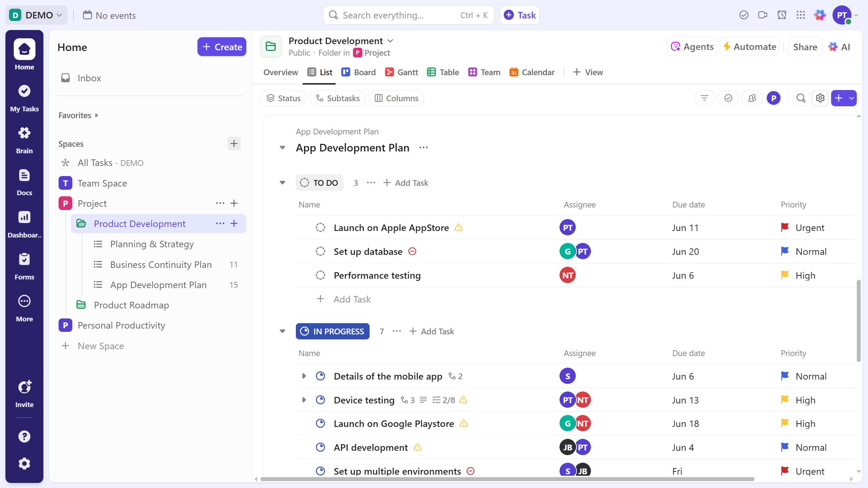Viewport: 868px width, 488px height.
Task: Open My Tasks from the sidebar
Action: point(24,98)
